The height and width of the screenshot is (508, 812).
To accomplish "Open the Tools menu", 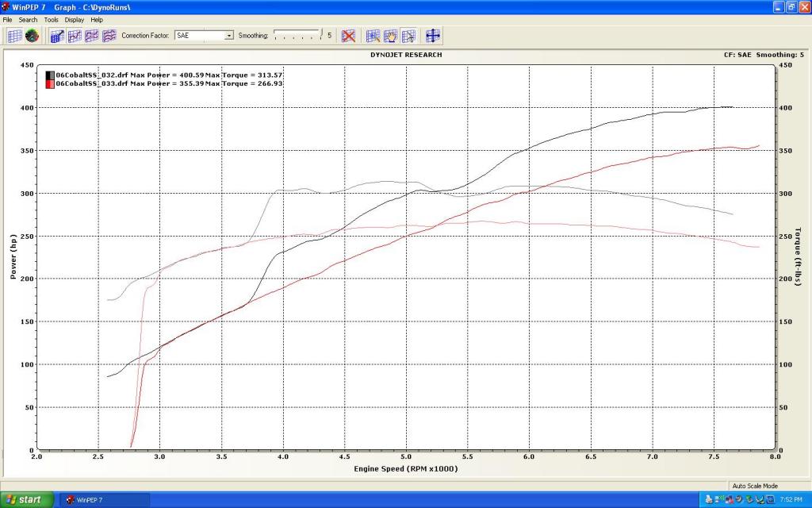I will [51, 20].
